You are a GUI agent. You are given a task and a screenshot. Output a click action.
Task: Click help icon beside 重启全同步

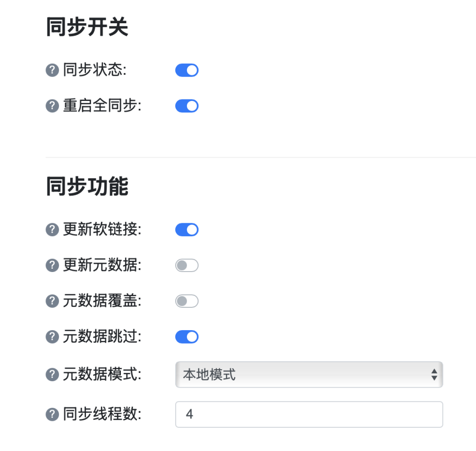point(52,106)
